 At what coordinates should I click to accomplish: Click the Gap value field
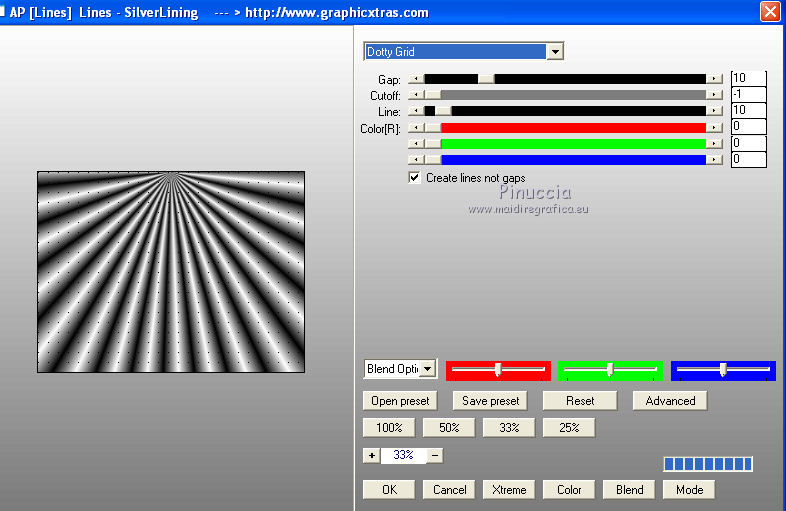click(748, 78)
